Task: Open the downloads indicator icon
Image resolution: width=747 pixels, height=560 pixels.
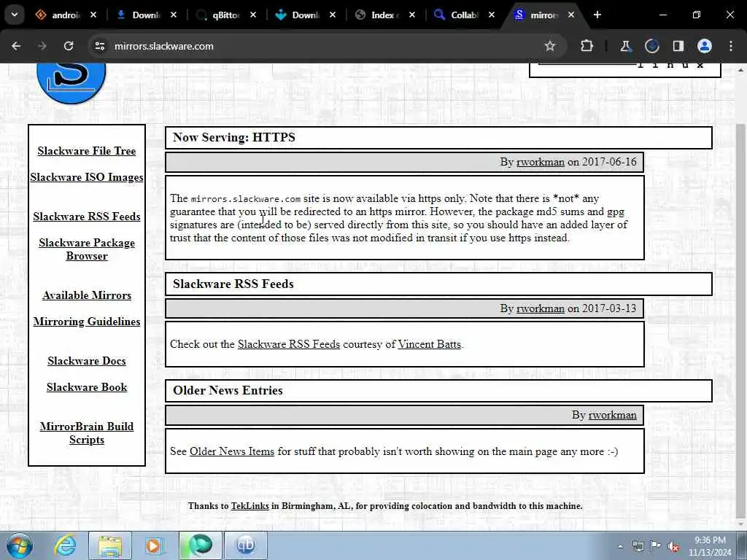Action: [651, 46]
